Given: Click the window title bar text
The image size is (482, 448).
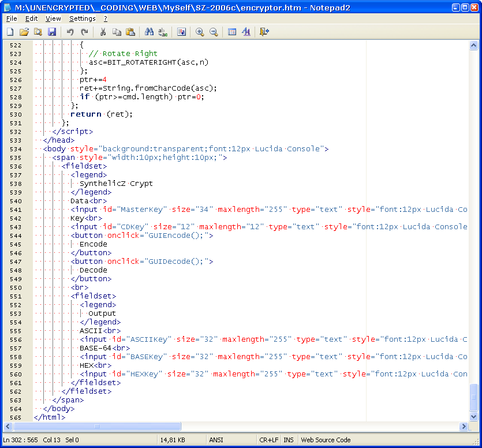Looking at the screenshot, I should [x=182, y=8].
